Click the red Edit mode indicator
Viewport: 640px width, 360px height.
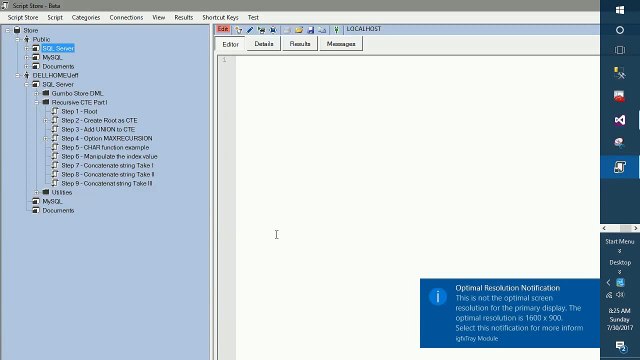[x=223, y=29]
